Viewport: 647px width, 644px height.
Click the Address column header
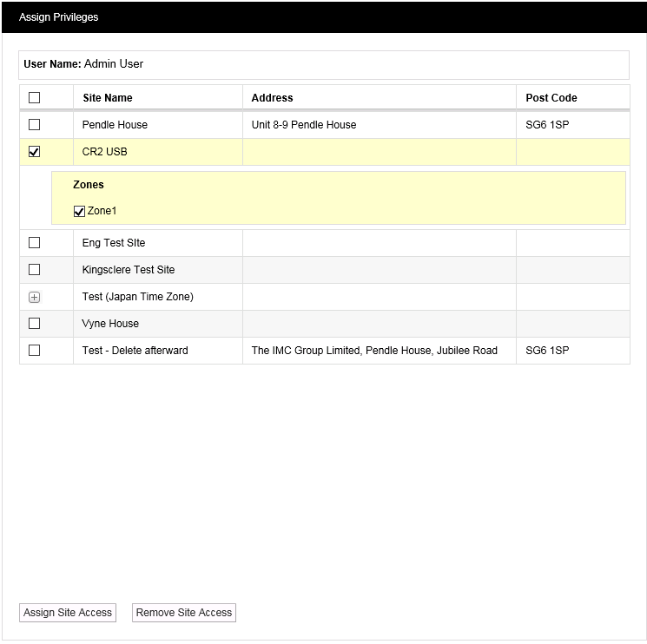273,98
